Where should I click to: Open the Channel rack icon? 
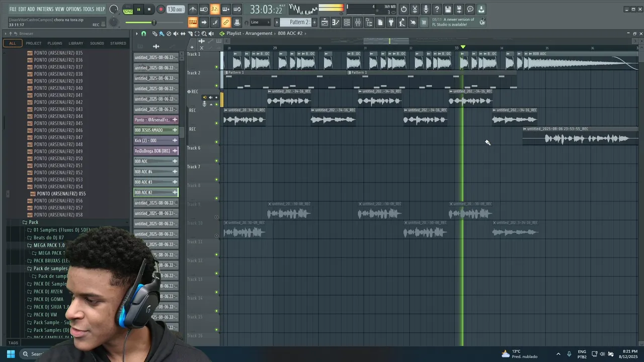347,22
